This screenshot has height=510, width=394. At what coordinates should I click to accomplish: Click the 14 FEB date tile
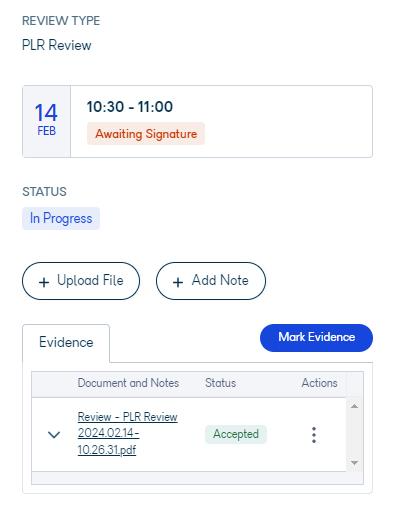(46, 121)
